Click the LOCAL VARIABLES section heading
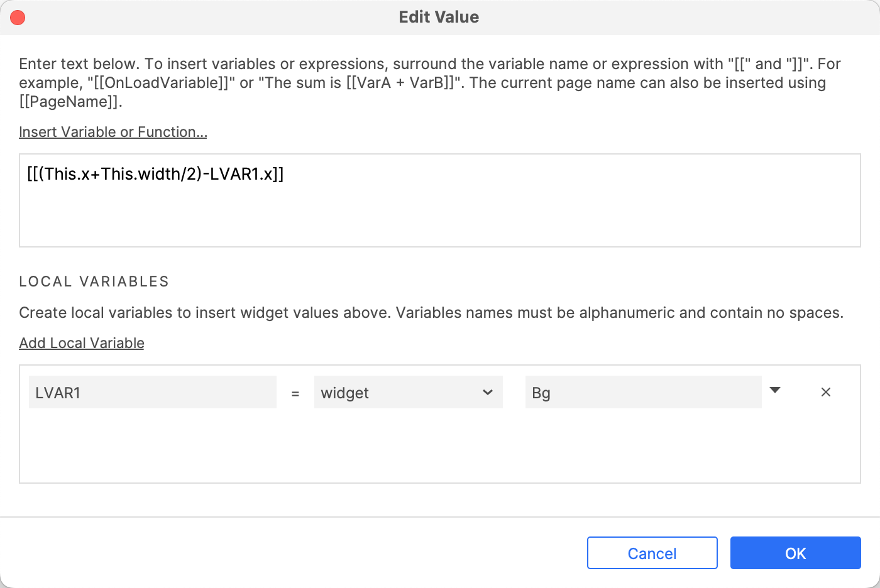 click(94, 281)
